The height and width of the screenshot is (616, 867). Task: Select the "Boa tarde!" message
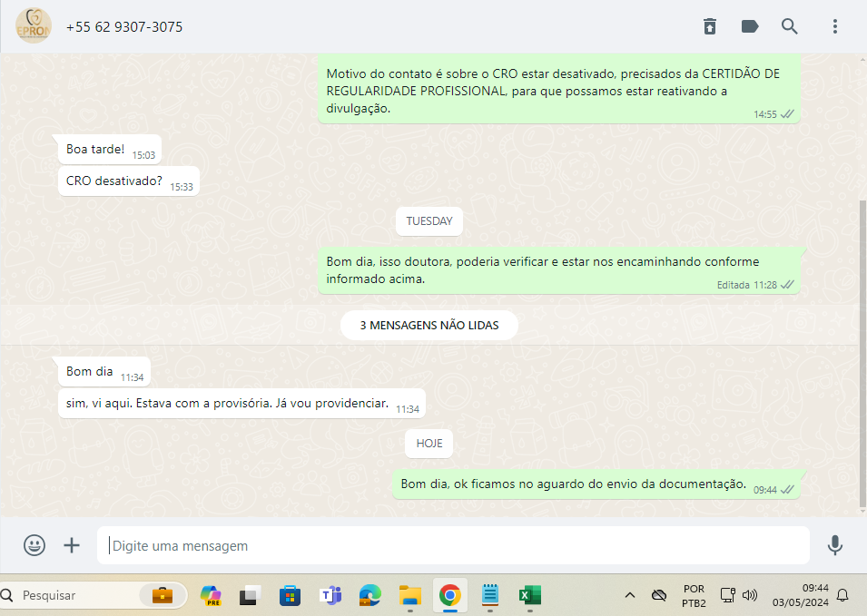[x=110, y=150]
